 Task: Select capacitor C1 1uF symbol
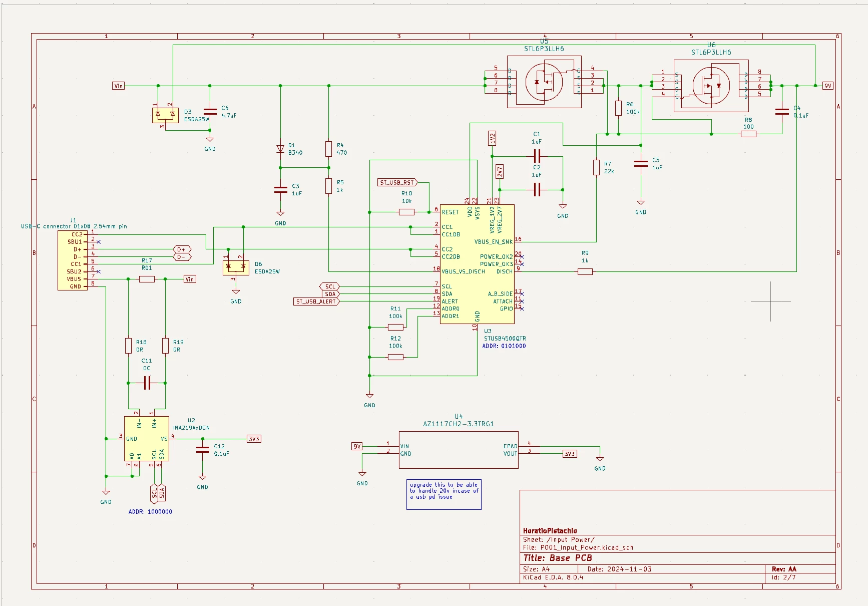[537, 156]
